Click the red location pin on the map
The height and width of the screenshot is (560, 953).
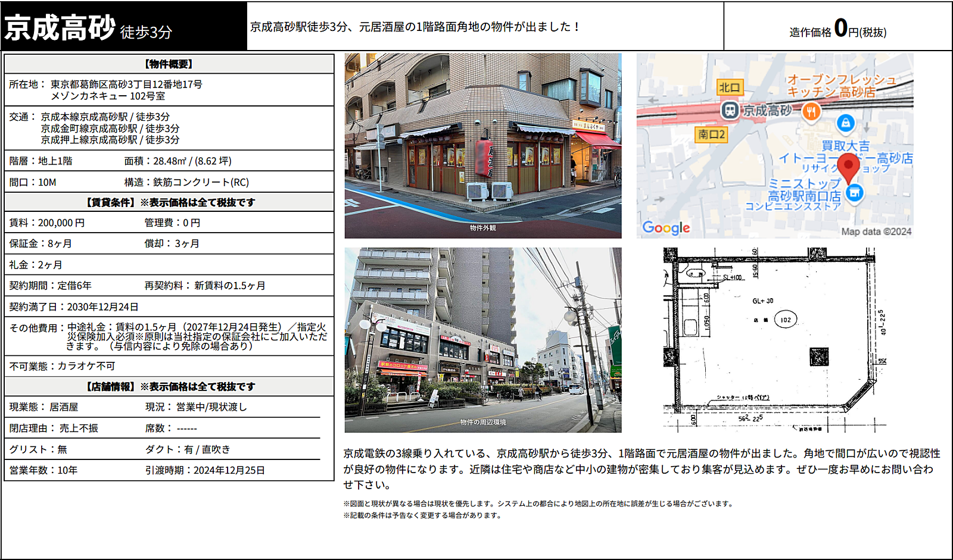click(x=848, y=168)
